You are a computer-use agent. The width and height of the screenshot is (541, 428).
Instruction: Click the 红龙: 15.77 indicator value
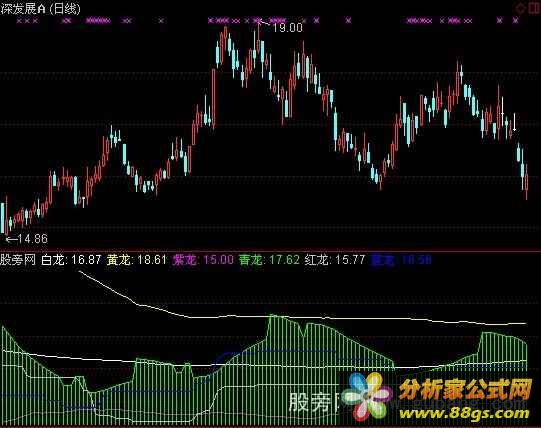335,260
